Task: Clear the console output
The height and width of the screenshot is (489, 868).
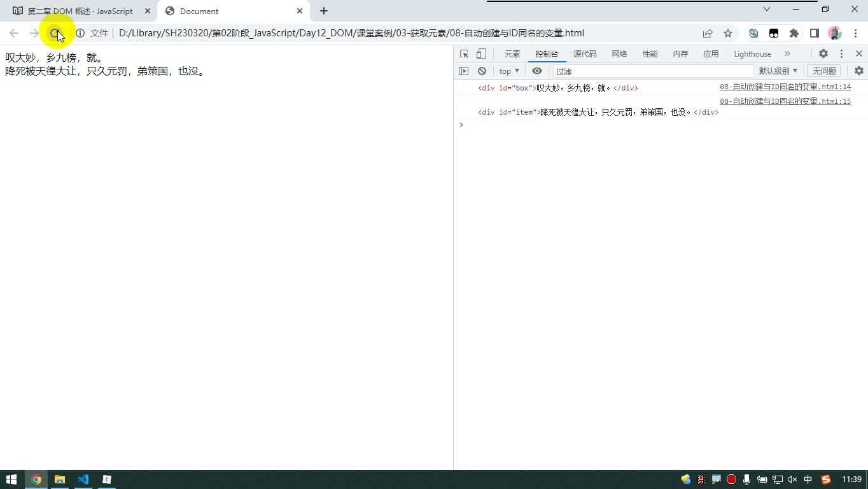Action: [482, 71]
